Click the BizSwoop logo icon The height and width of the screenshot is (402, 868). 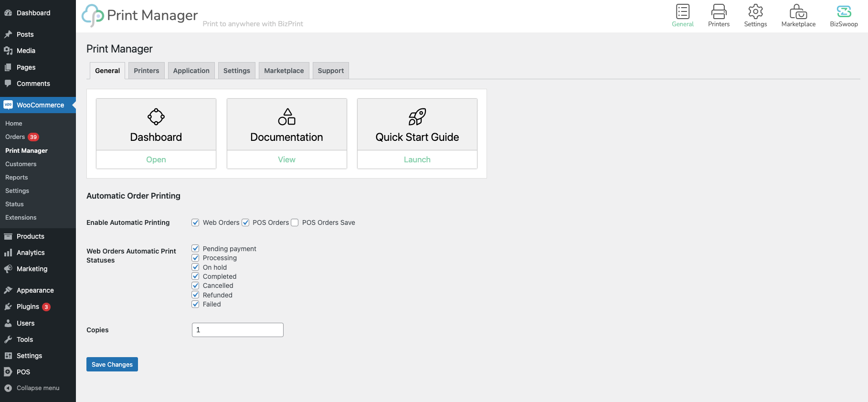[x=844, y=11]
